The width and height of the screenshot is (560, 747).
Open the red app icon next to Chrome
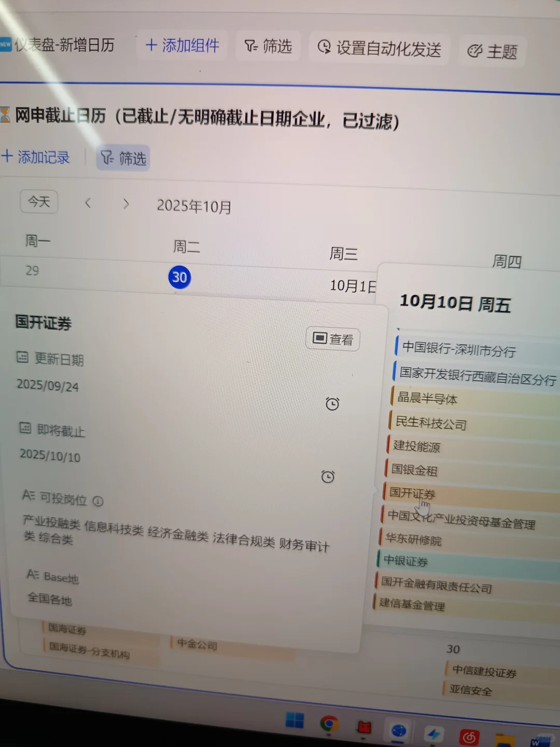pos(365,727)
